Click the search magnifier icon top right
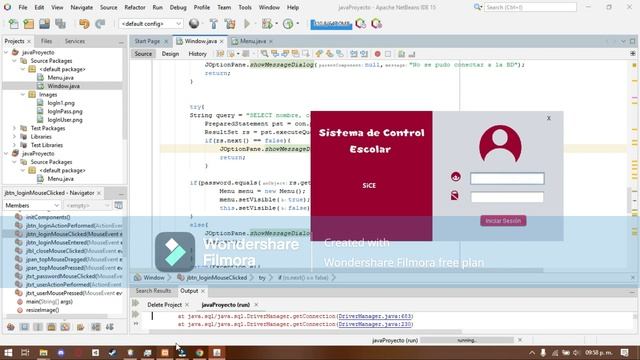Image resolution: width=640 pixels, height=360 pixels. click(x=477, y=7)
